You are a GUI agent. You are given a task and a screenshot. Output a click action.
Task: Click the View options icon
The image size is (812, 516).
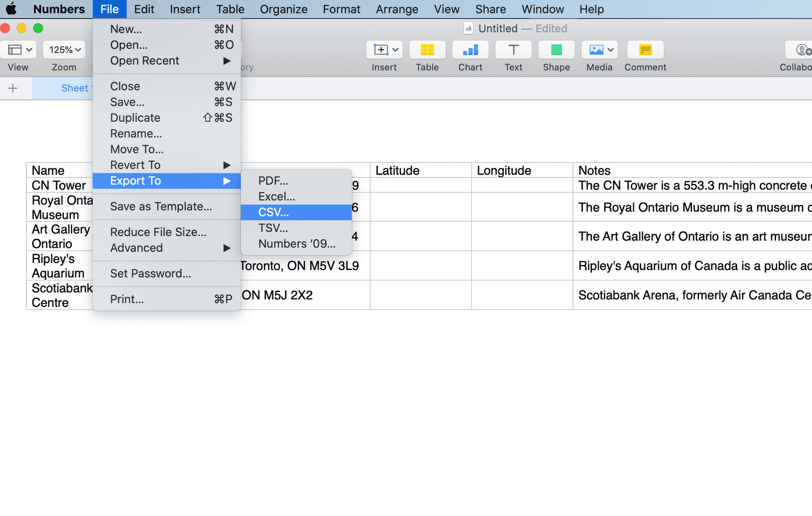tap(18, 50)
